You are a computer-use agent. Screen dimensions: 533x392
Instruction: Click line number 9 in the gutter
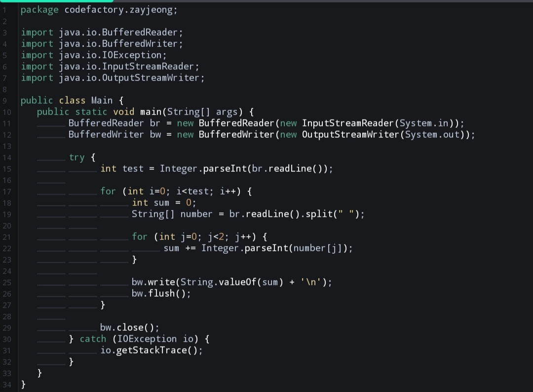click(x=5, y=101)
